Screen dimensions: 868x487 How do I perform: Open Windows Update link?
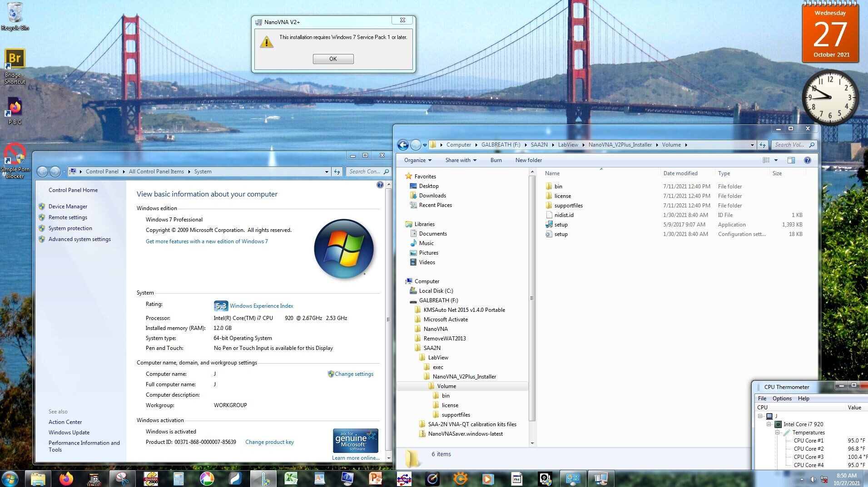pos(69,433)
